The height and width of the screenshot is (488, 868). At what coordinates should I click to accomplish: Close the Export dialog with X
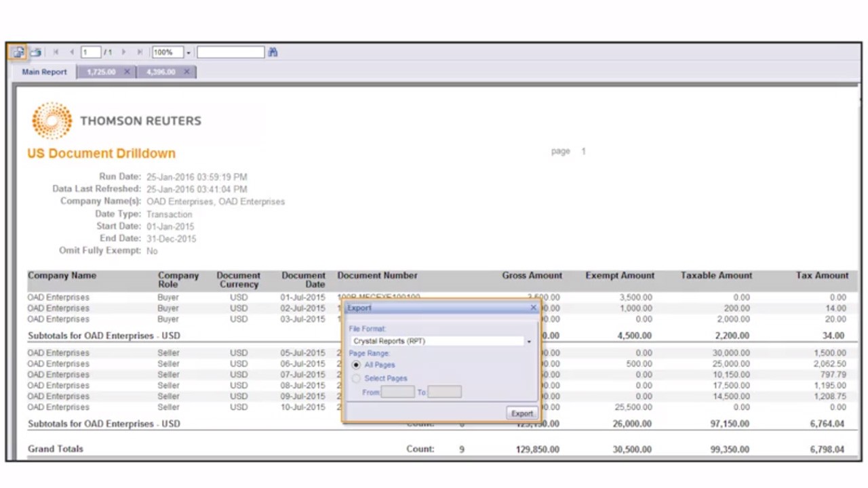coord(533,308)
